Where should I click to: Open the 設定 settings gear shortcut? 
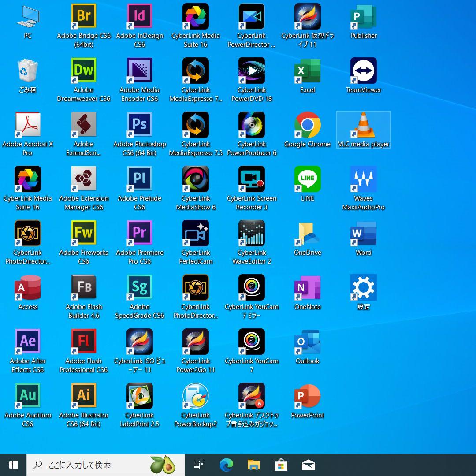[363, 287]
